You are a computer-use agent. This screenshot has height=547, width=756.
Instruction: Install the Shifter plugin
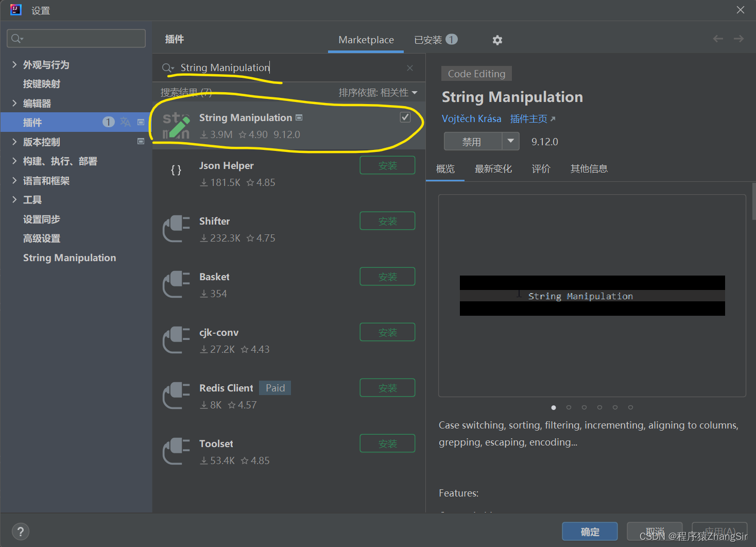point(387,221)
